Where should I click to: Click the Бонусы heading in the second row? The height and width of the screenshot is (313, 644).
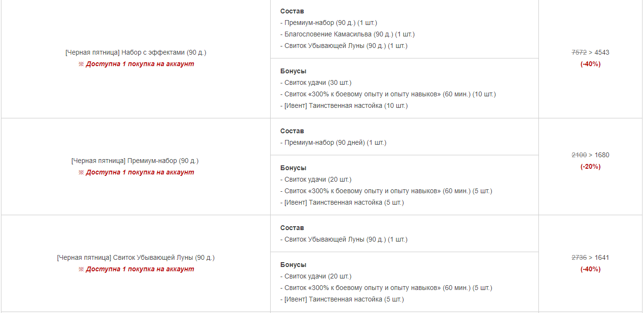pyautogui.click(x=293, y=168)
